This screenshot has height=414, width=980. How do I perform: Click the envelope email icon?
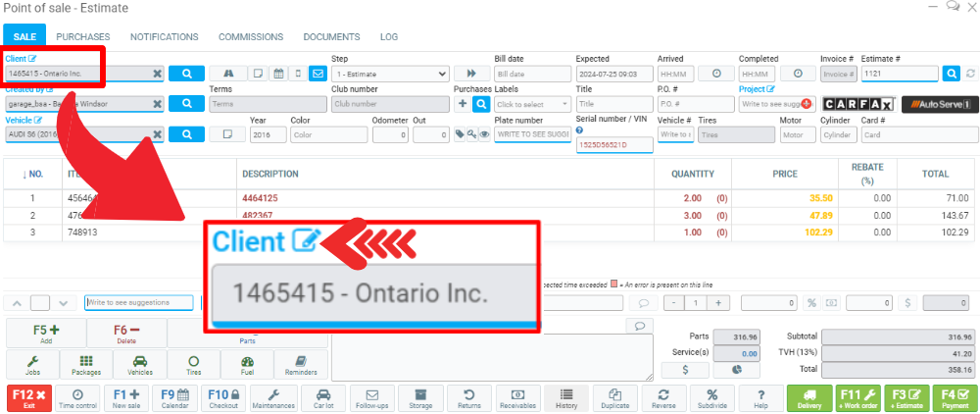(318, 74)
